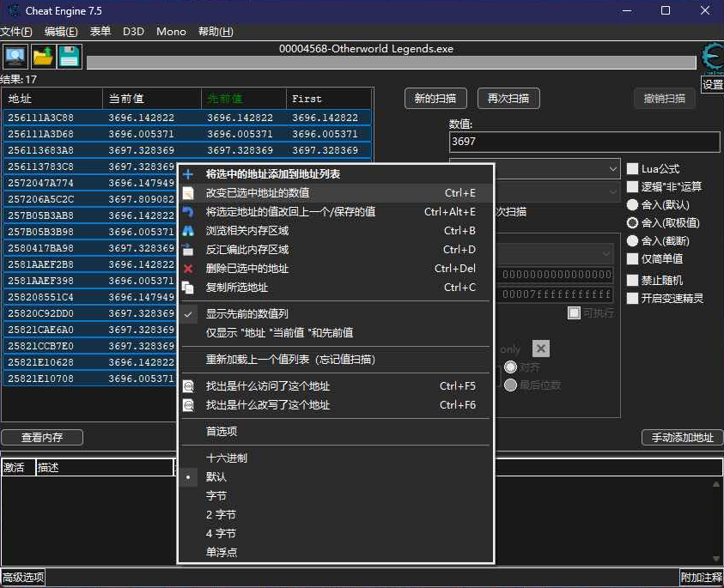Open the D3D menu
Screen dimensions: 724x588
pyautogui.click(x=133, y=32)
